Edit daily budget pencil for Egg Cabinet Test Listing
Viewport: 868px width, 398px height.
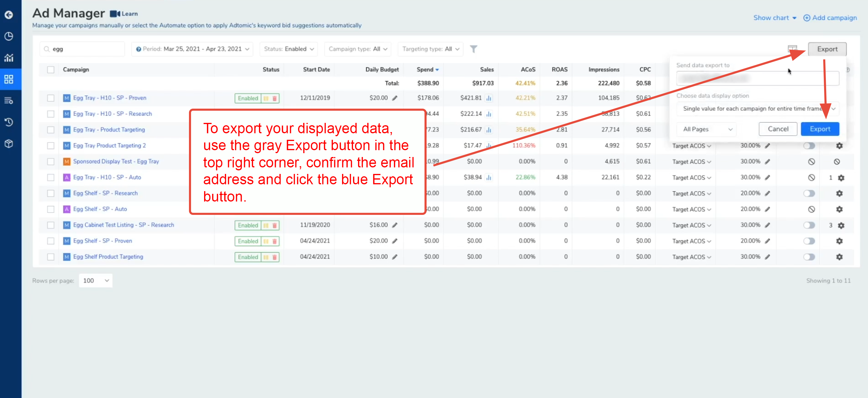pos(395,225)
